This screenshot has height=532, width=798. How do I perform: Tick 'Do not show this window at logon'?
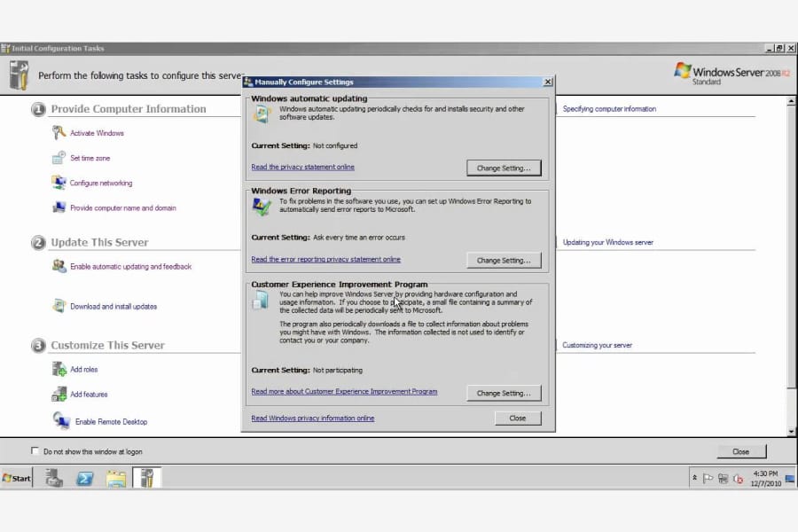[x=35, y=450]
